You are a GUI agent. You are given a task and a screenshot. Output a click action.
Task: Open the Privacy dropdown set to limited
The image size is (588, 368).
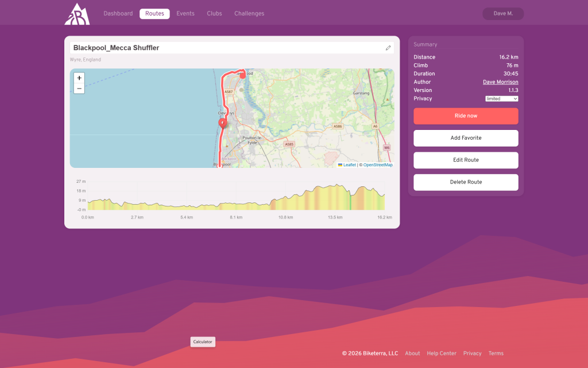tap(501, 99)
